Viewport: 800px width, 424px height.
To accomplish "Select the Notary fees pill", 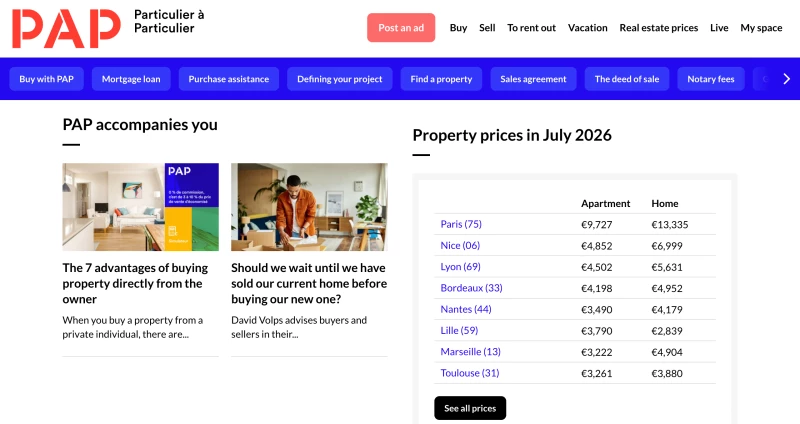I will point(711,79).
